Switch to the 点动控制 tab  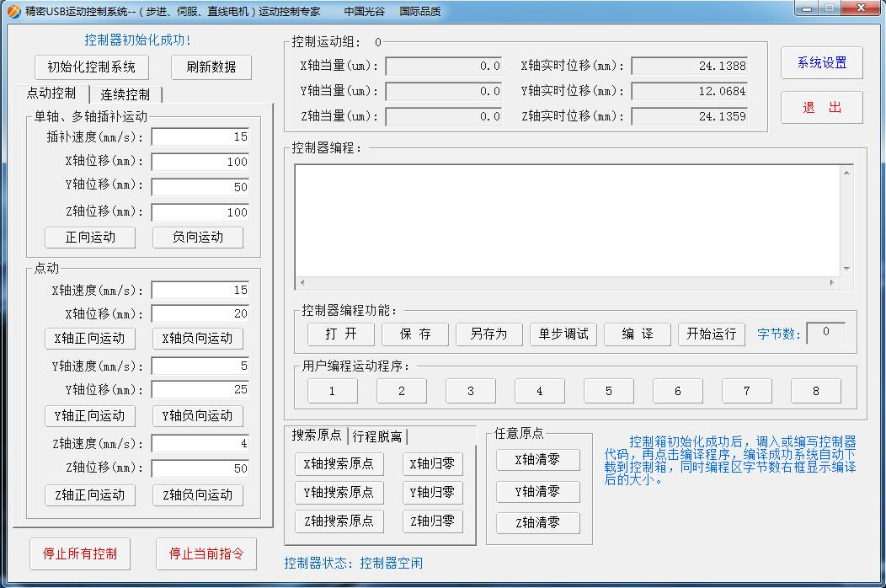click(51, 94)
